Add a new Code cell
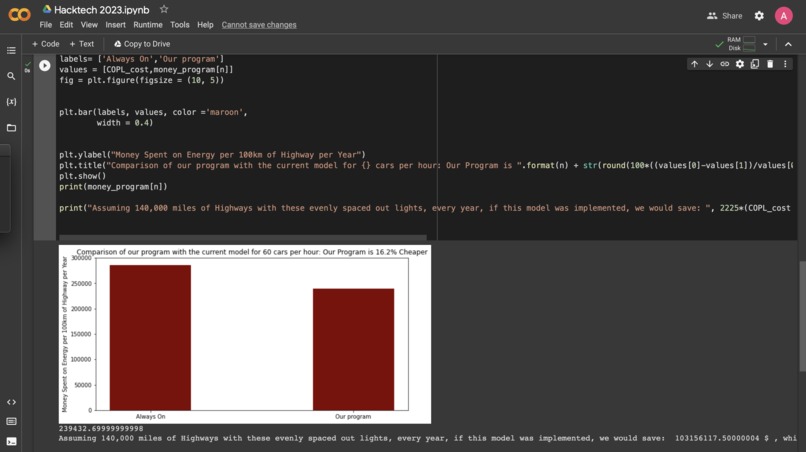The image size is (806, 452). pyautogui.click(x=45, y=44)
